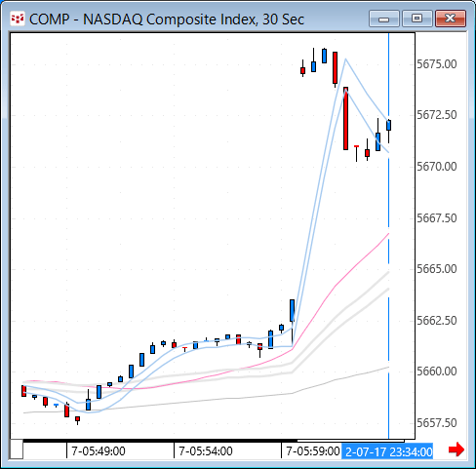Click the 5657.50 price axis label
The height and width of the screenshot is (469, 476).
click(437, 423)
